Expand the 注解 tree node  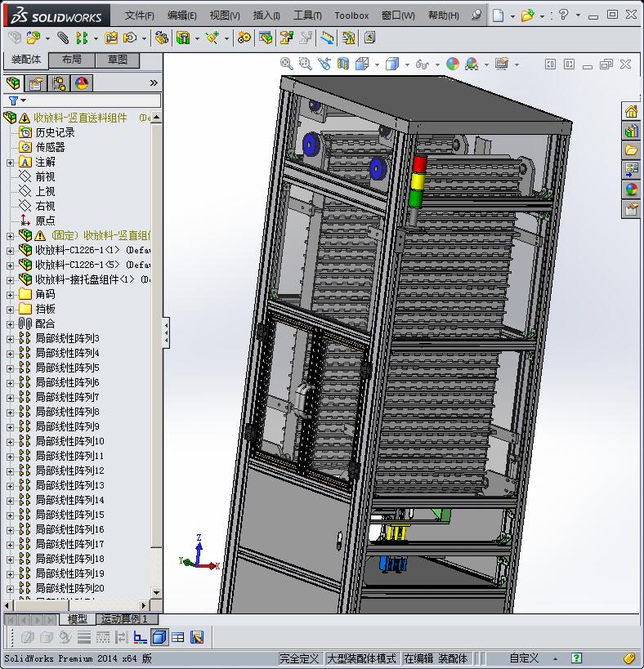point(10,163)
